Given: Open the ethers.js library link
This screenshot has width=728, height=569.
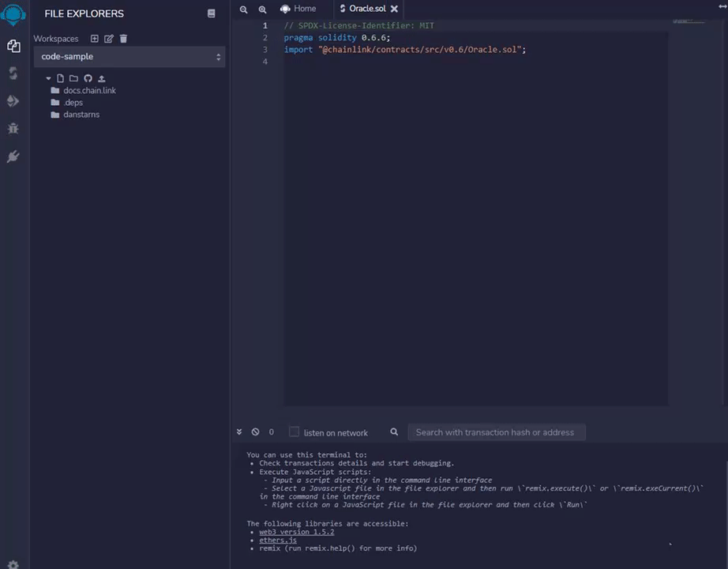Looking at the screenshot, I should point(276,540).
